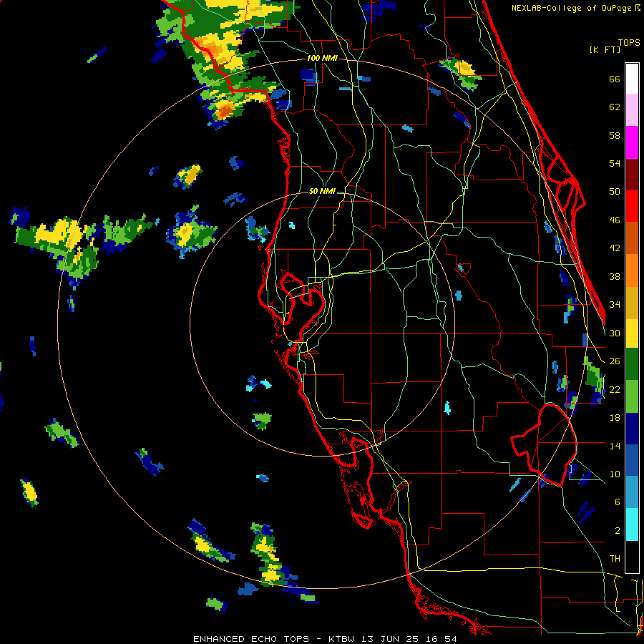Click the magenta legend swatch

click(x=632, y=142)
